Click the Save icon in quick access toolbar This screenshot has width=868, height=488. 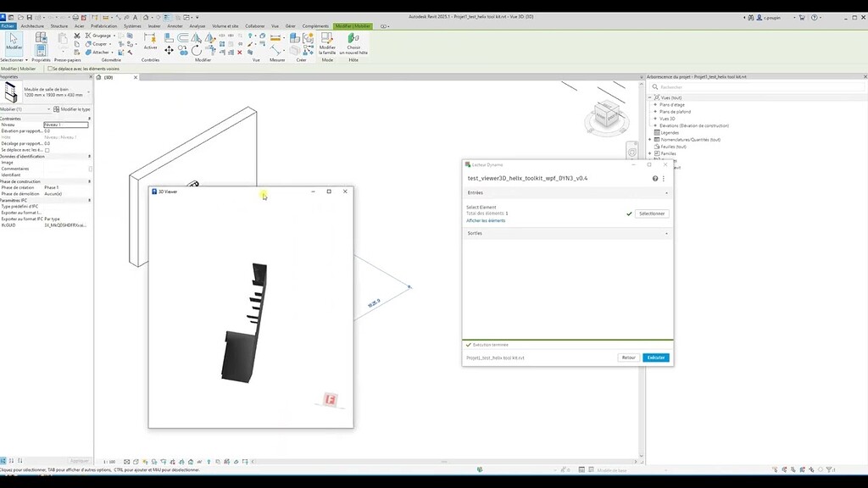point(30,18)
